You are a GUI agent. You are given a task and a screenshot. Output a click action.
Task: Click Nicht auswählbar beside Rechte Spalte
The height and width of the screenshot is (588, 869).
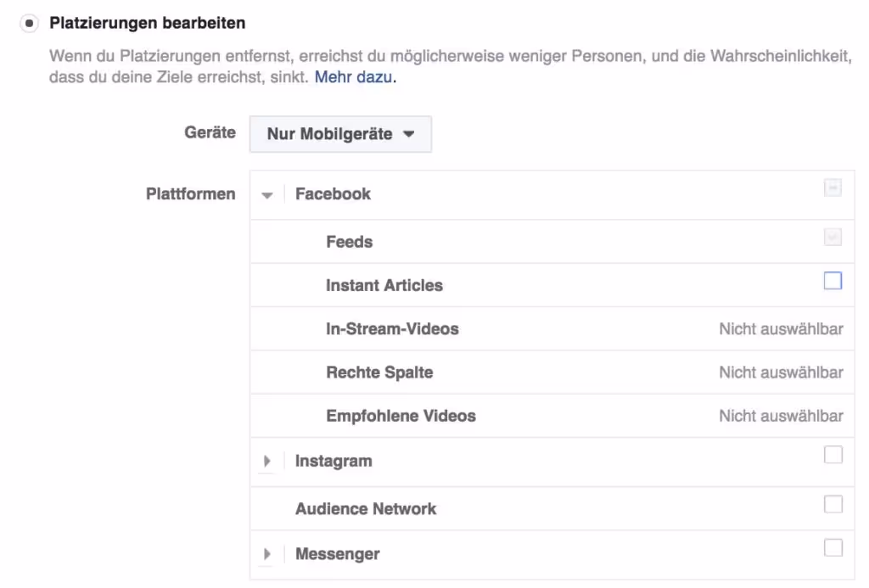click(781, 372)
